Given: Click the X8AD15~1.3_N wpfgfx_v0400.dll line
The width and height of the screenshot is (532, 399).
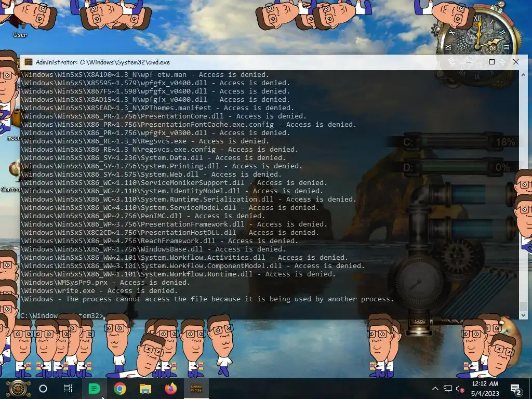Looking at the screenshot, I should 155,99.
